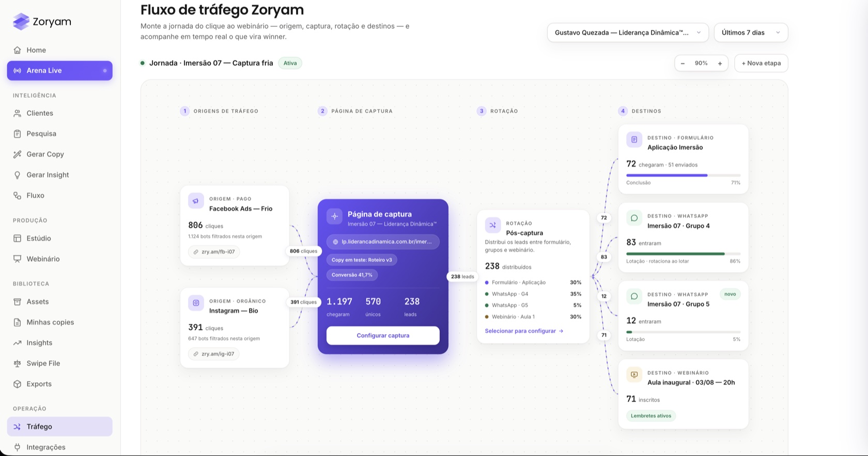Click the Exports box icon
This screenshot has height=456, width=868.
click(x=18, y=384)
